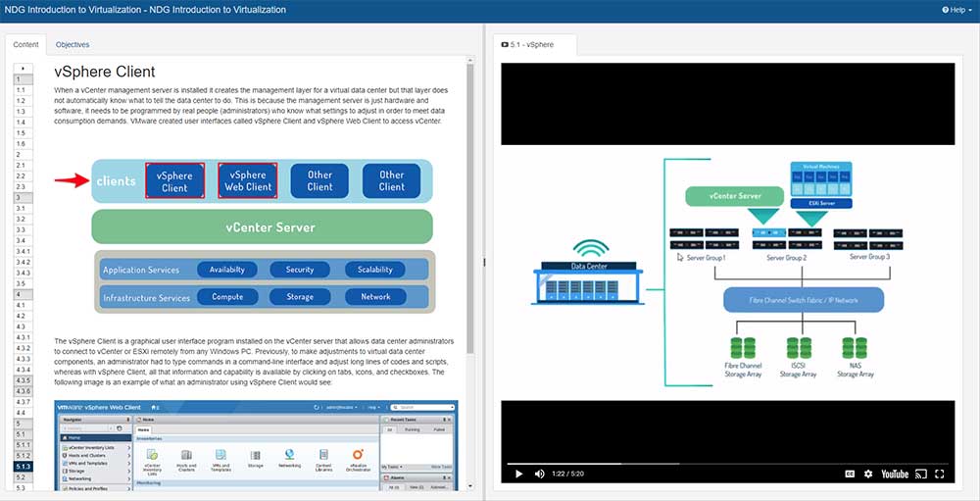The height and width of the screenshot is (501, 980).
Task: Open subsection 4.3.1
Action: click(24, 337)
